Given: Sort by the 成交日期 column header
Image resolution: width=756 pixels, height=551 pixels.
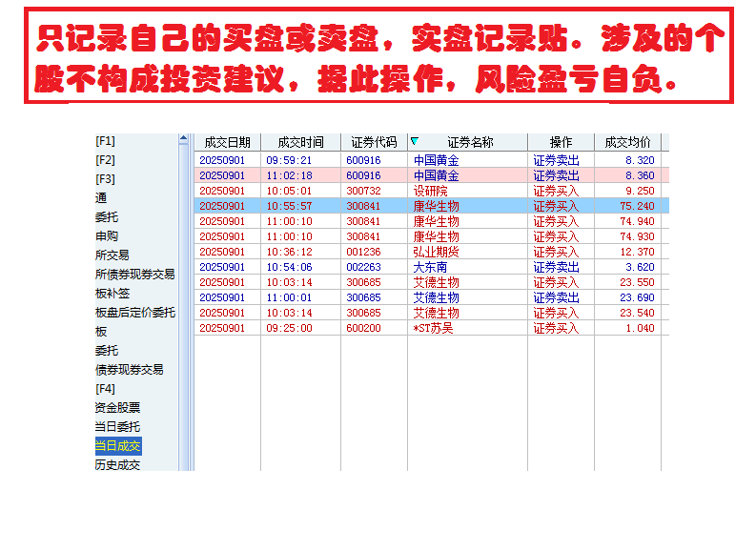Looking at the screenshot, I should [228, 142].
